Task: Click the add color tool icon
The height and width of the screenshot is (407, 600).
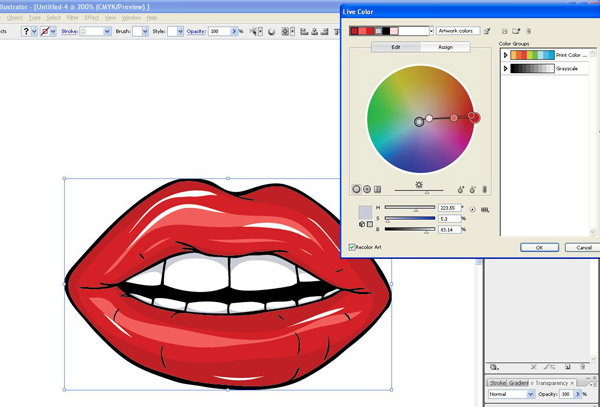Action: 460,188
